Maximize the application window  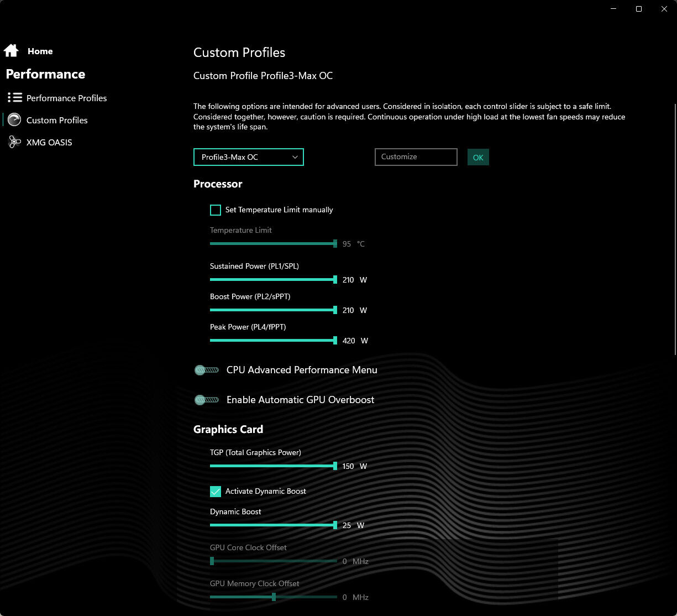(639, 9)
